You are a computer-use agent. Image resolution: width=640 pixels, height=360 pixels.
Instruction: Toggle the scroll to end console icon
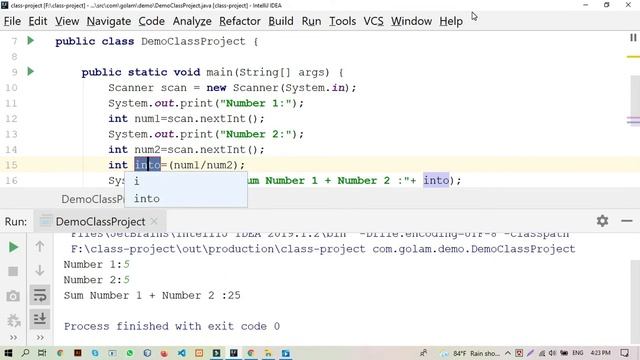tap(40, 319)
